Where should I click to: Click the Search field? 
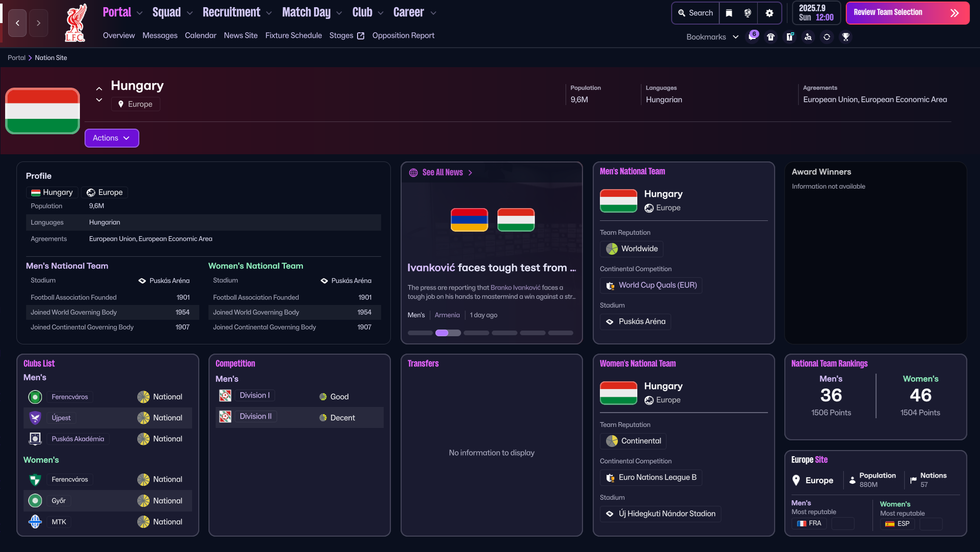tap(696, 13)
